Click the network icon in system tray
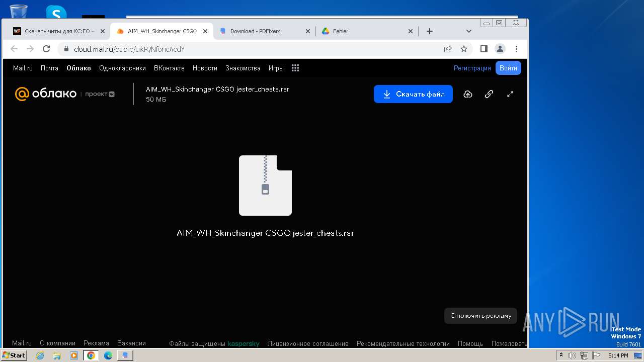Screen dimensions: 644x362 (x=584, y=355)
